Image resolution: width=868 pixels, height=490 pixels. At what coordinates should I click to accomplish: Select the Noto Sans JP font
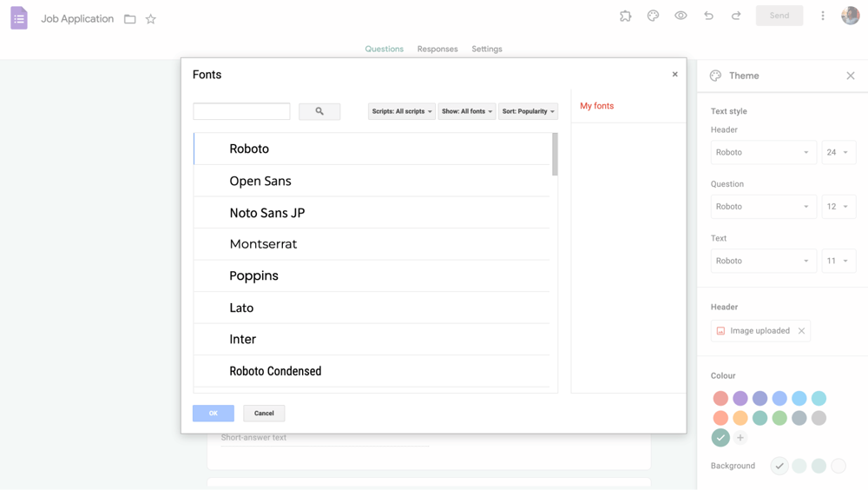coord(372,213)
